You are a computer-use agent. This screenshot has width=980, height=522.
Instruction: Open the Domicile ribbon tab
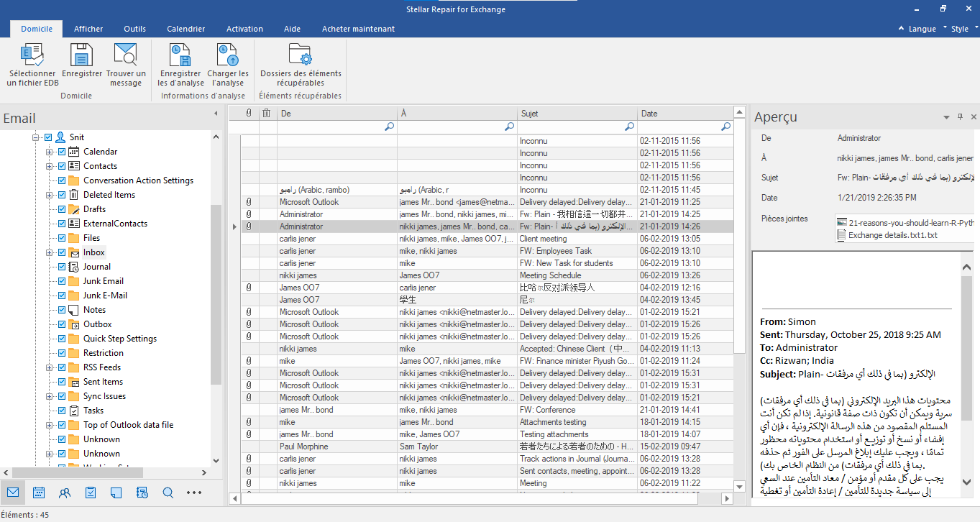(37, 29)
